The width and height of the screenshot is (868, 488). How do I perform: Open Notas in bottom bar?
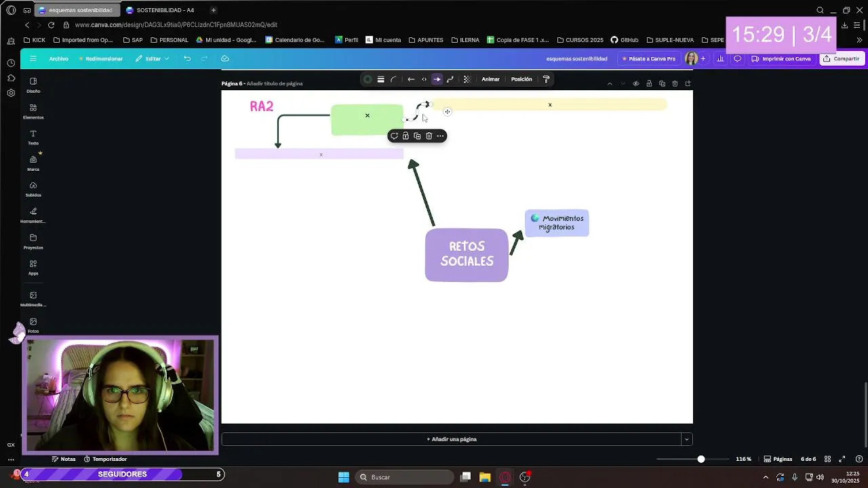click(x=64, y=459)
